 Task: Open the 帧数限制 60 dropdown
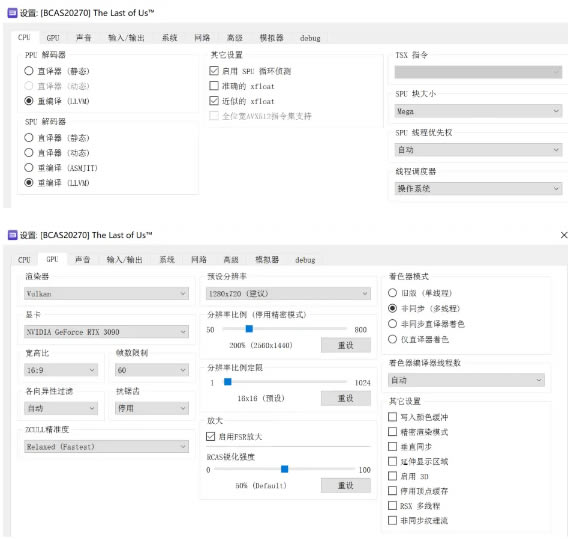pyautogui.click(x=152, y=370)
